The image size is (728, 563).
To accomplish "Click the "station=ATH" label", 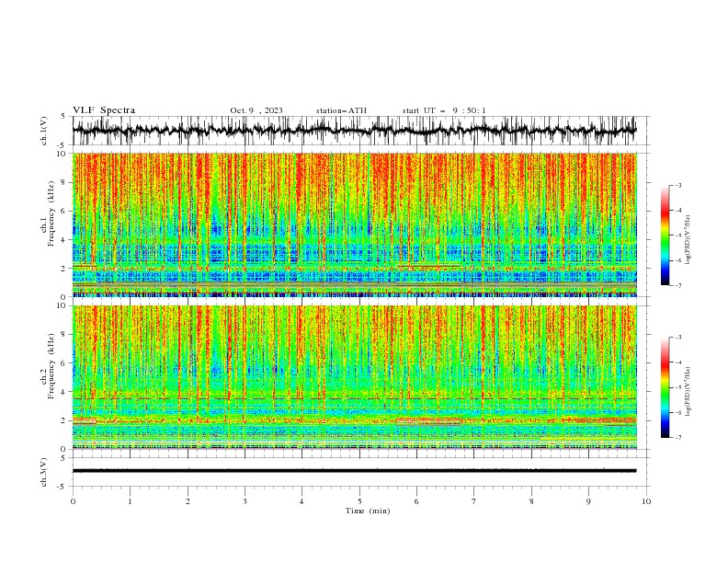I will point(341,110).
